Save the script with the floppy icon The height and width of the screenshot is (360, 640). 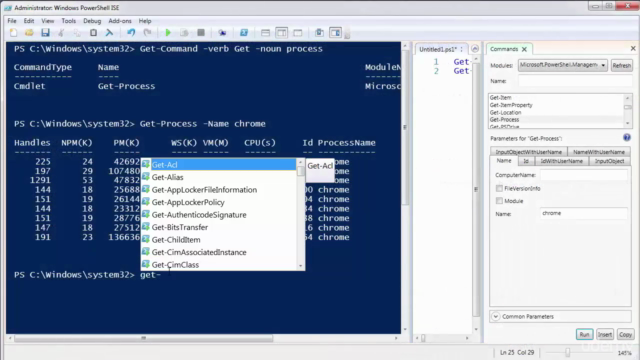coord(45,33)
